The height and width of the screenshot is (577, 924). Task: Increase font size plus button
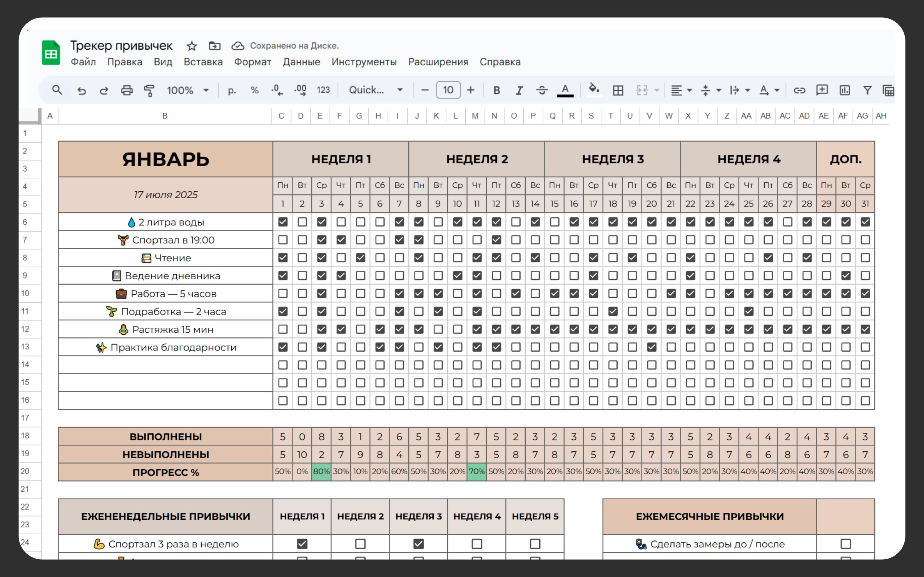point(471,90)
